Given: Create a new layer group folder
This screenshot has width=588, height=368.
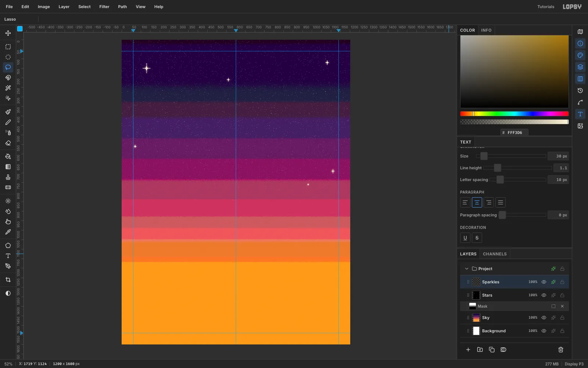Looking at the screenshot, I should pos(480,350).
